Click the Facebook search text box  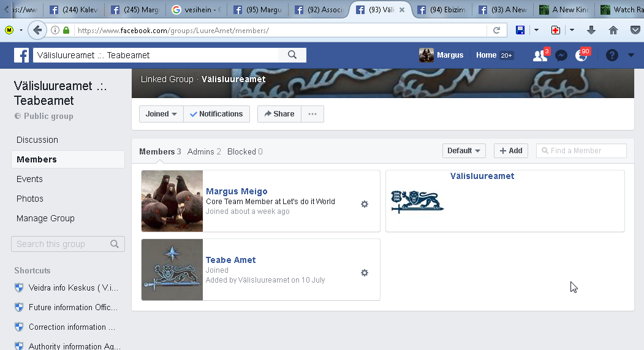pyautogui.click(x=156, y=55)
